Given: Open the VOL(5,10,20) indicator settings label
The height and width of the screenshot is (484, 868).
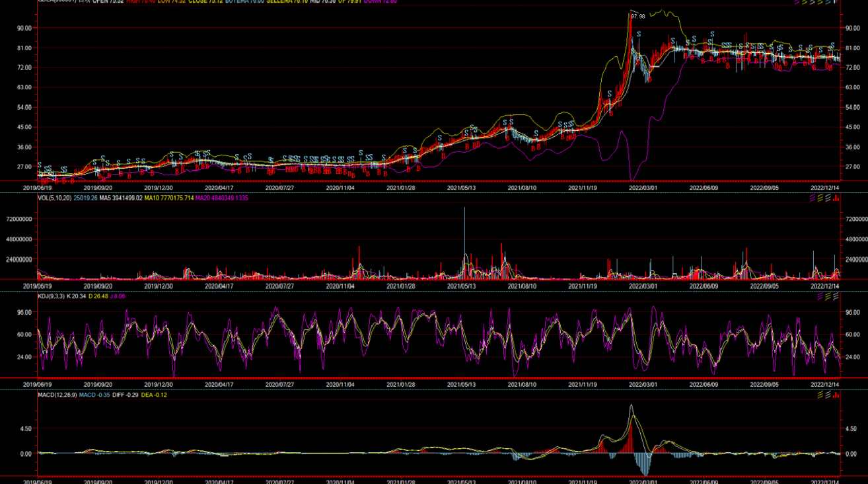Looking at the screenshot, I should [54, 198].
